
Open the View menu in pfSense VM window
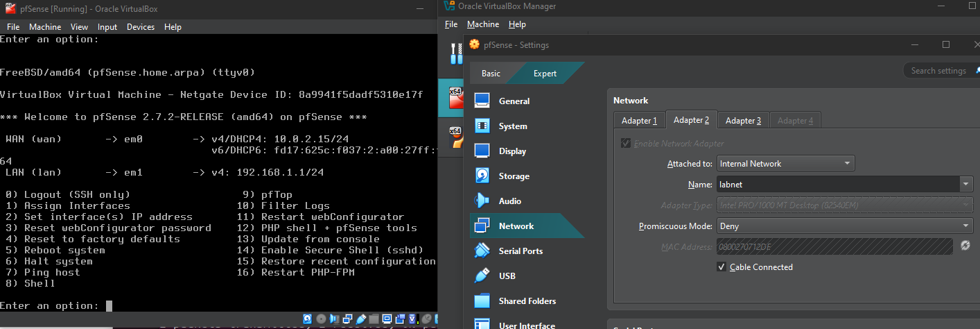(79, 27)
